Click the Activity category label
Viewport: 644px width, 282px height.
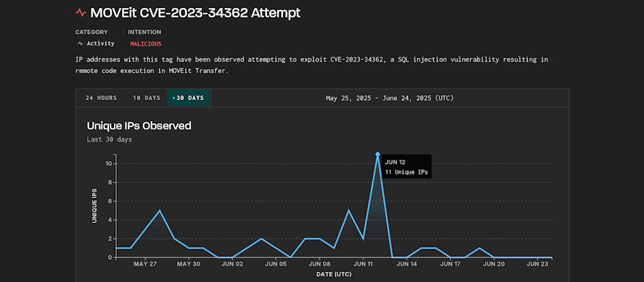point(100,44)
